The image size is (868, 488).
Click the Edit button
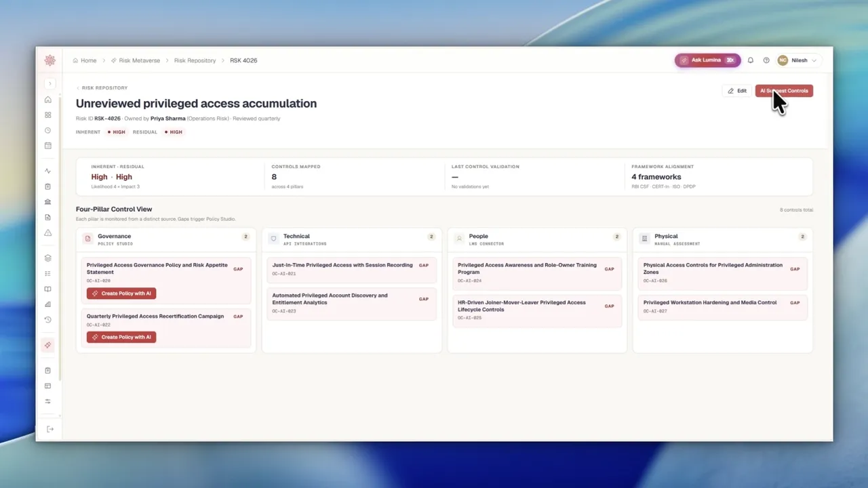tap(737, 91)
